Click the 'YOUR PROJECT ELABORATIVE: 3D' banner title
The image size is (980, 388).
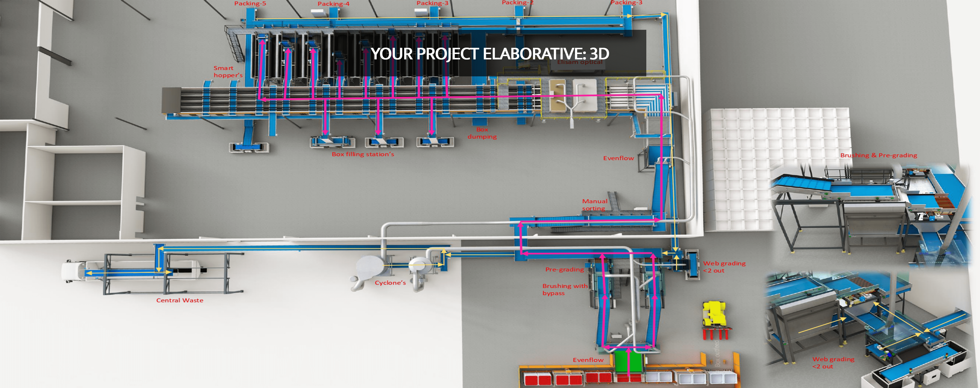pos(490,54)
